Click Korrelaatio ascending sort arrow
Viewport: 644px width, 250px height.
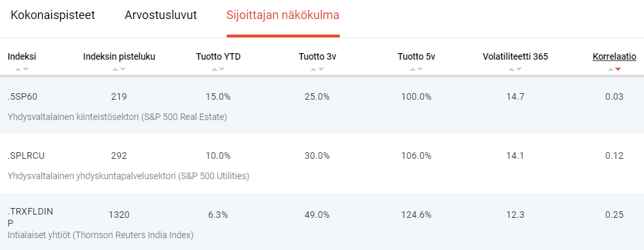(610, 70)
